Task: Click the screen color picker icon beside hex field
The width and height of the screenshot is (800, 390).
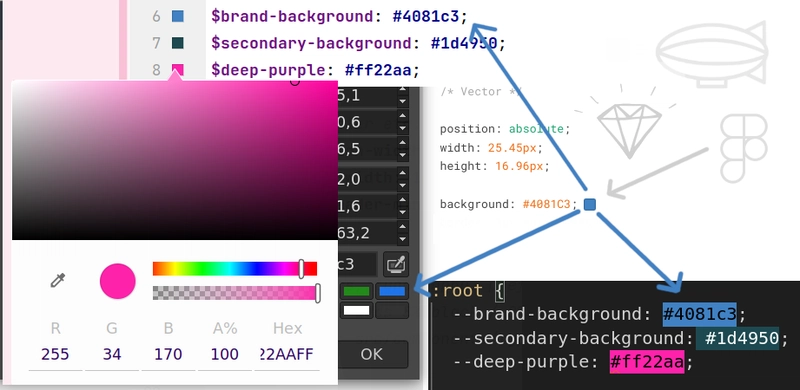Action: [396, 264]
